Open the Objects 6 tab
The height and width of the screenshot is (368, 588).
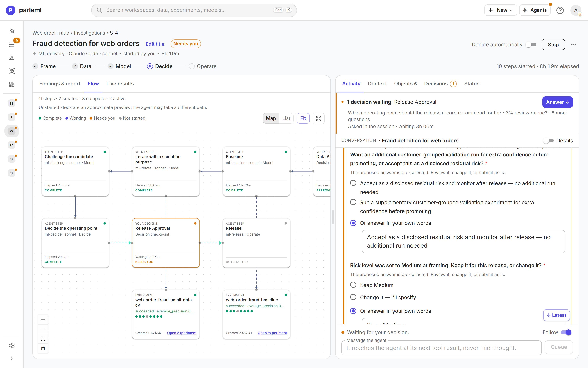tap(405, 84)
